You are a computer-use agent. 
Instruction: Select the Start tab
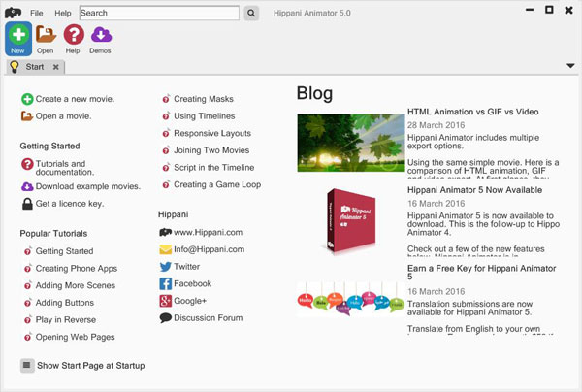click(x=35, y=67)
